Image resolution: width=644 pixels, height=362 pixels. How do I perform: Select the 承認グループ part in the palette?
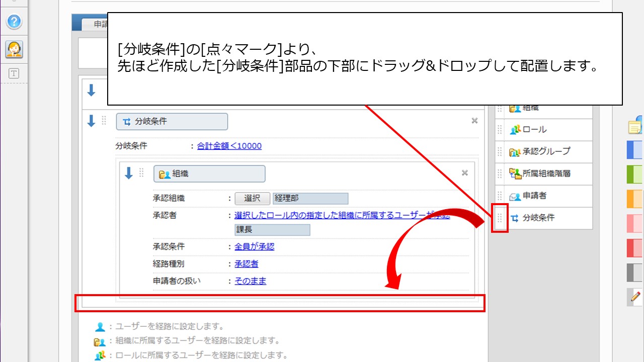coord(546,151)
